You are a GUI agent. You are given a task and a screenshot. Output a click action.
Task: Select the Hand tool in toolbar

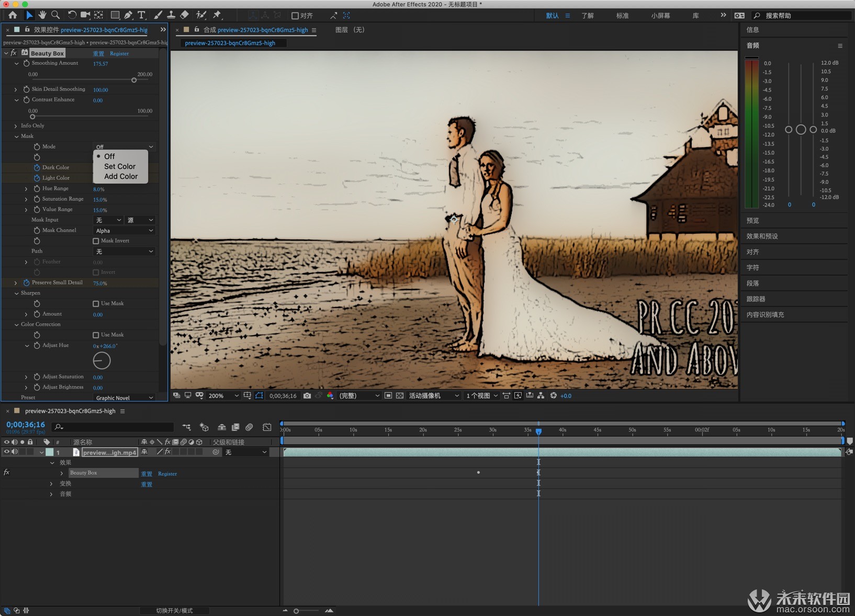pos(42,15)
